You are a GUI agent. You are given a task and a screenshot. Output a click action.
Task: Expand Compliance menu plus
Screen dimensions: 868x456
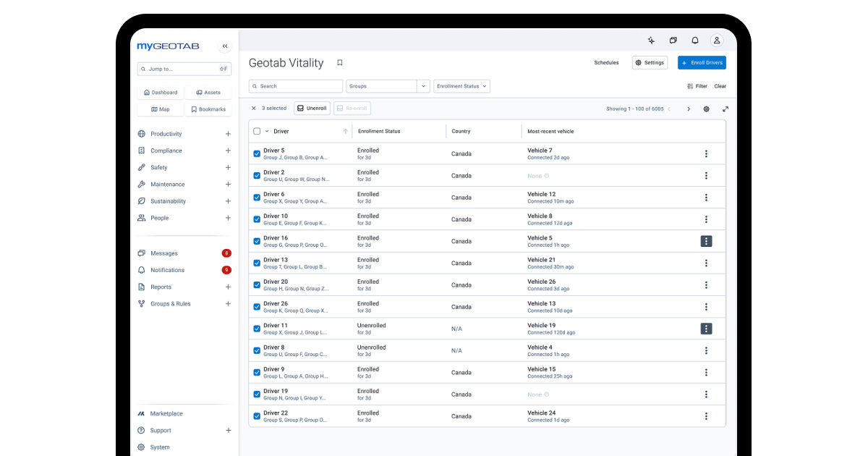pos(228,151)
